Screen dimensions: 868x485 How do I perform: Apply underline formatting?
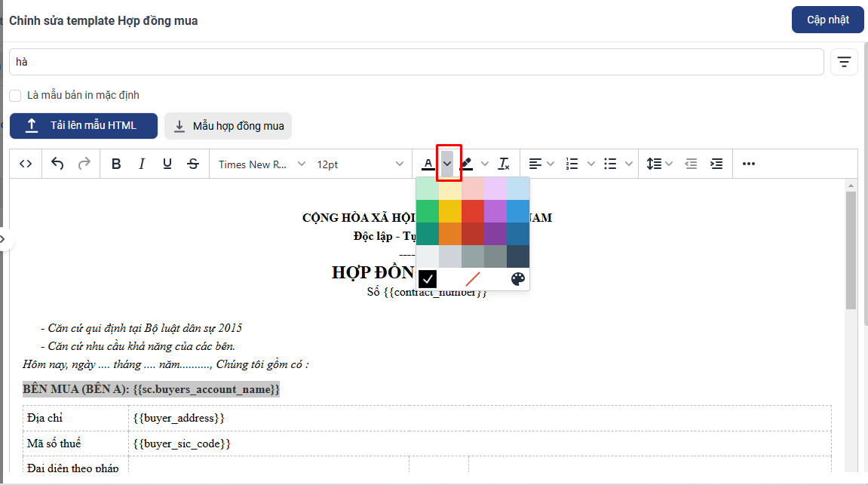167,164
